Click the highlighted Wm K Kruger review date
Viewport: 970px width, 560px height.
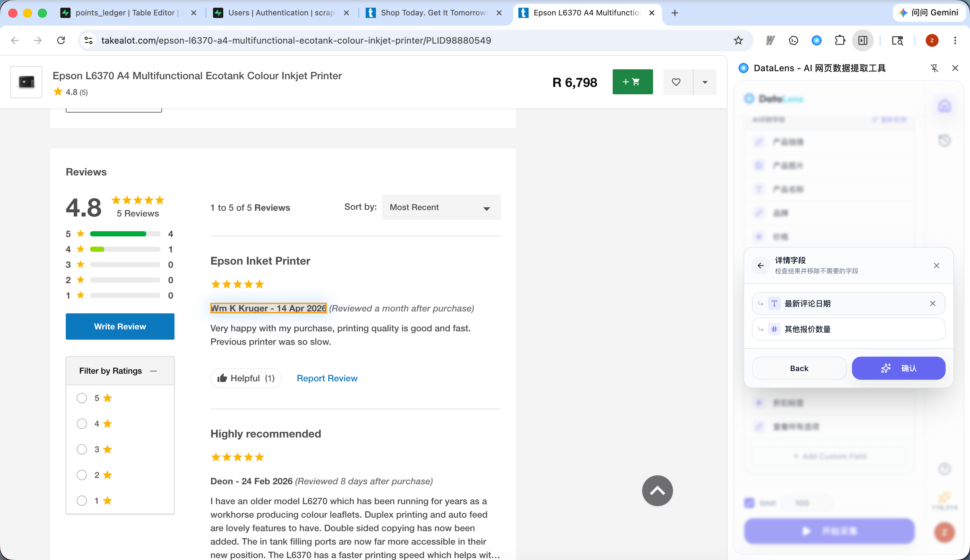[268, 308]
